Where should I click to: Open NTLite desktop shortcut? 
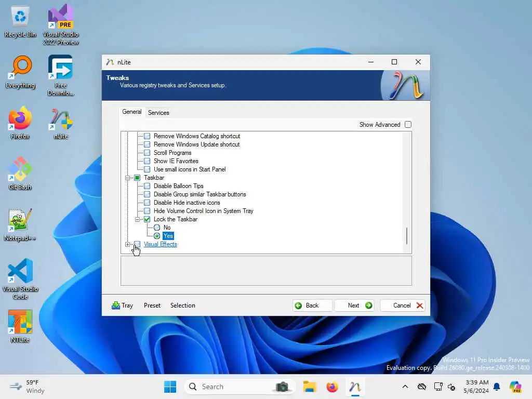pos(20,327)
